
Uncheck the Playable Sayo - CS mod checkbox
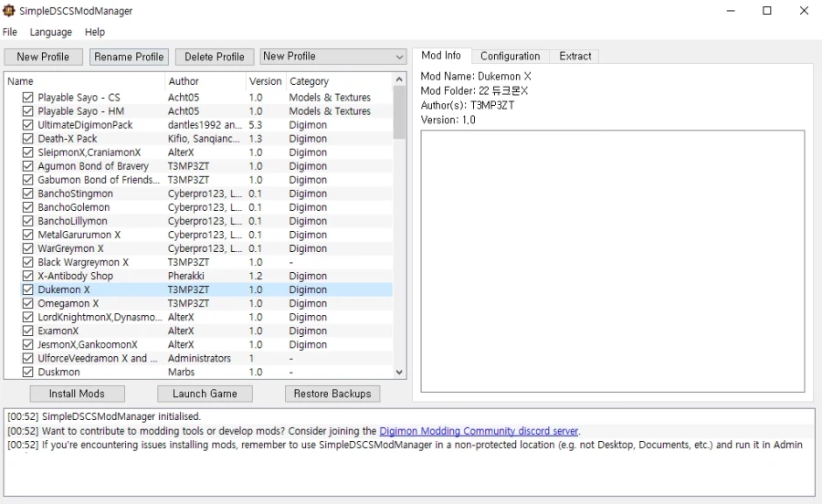click(27, 98)
